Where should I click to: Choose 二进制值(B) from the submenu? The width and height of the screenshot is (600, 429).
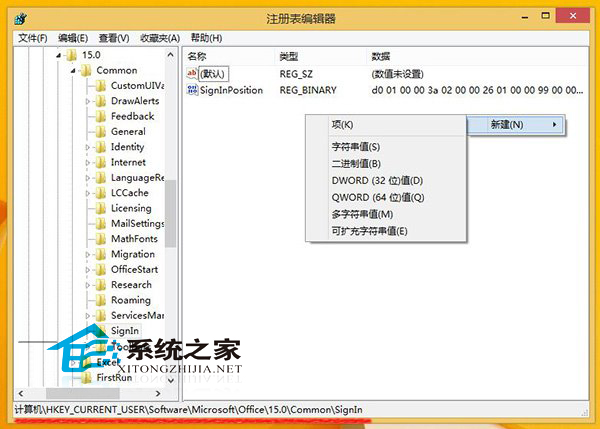[x=386, y=164]
